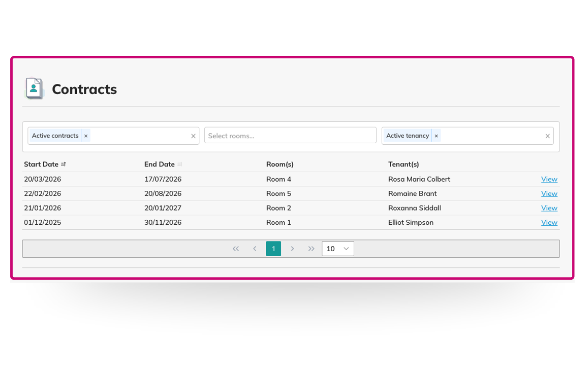Clear the tenancy status filter field
This screenshot has width=588, height=368.
coord(547,135)
